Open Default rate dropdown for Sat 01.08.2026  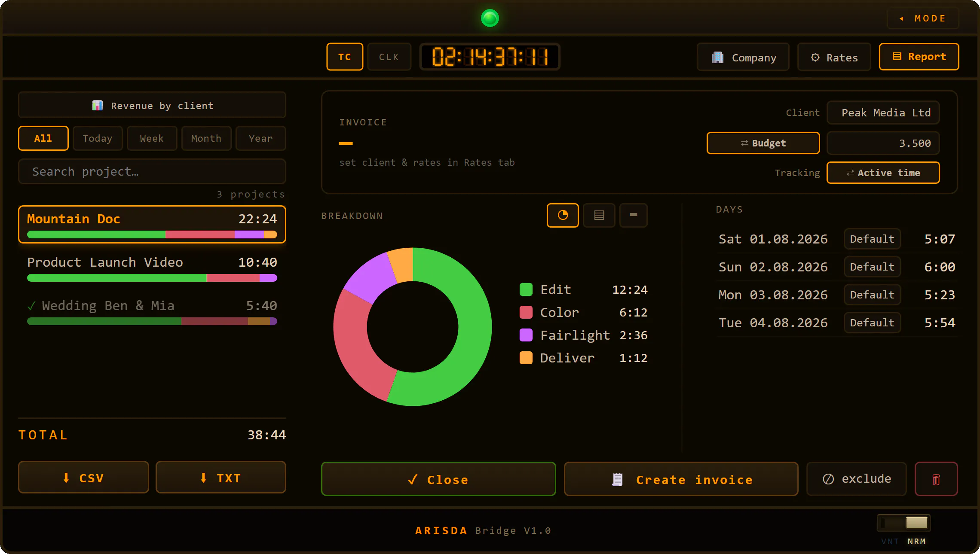coord(872,239)
